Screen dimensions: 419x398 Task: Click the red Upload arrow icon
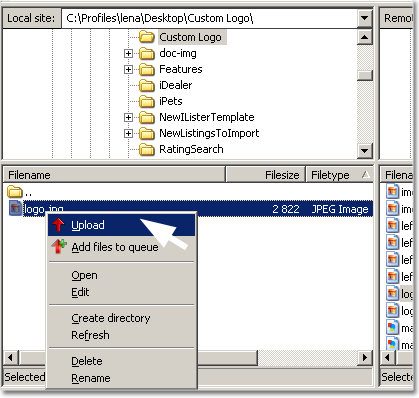click(59, 225)
